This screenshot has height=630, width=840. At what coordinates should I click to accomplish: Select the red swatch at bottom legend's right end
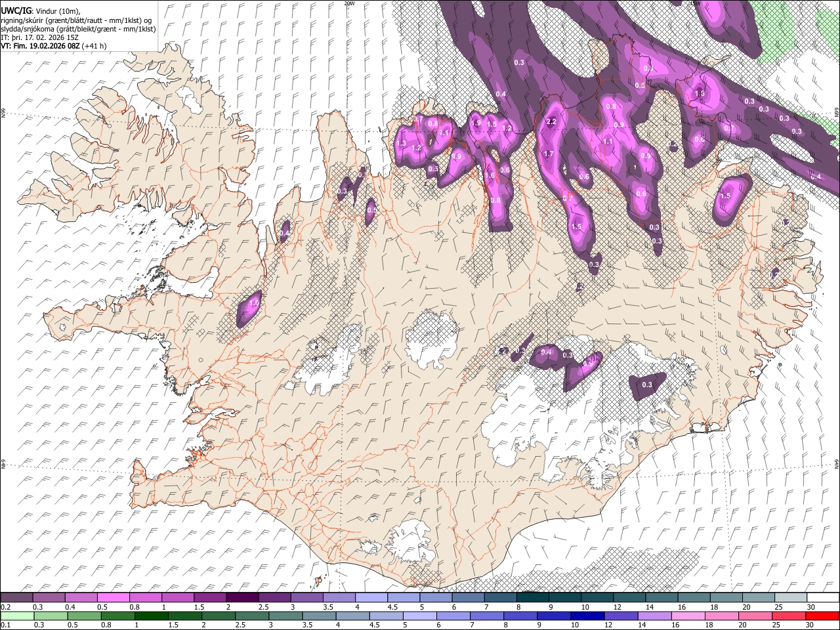[822, 616]
